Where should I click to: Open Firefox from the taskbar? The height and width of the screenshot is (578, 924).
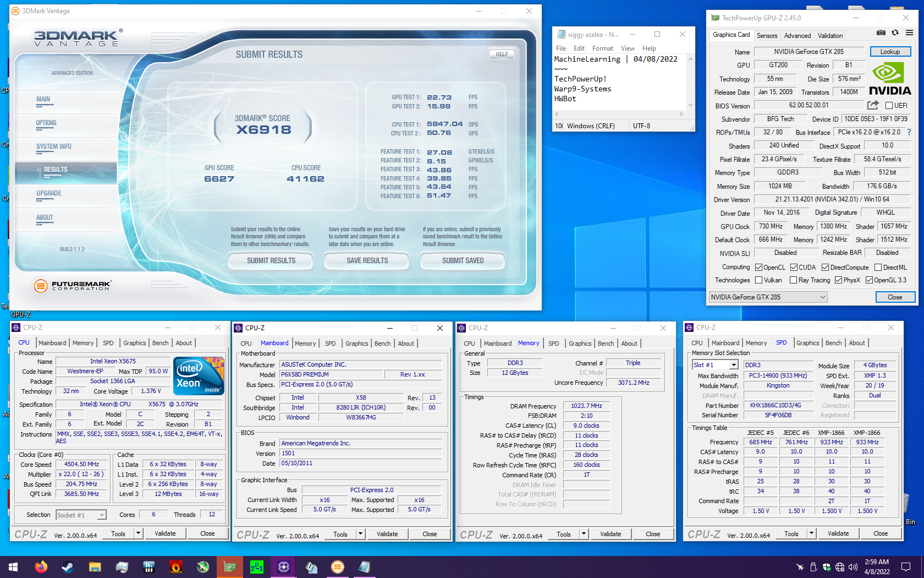[41, 566]
